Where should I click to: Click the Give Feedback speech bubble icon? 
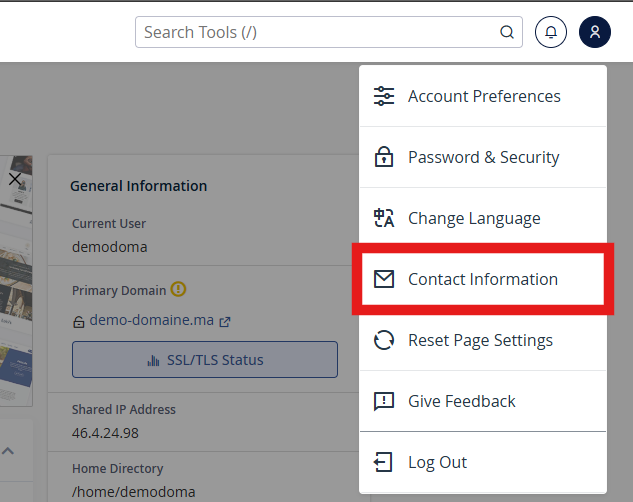tap(384, 401)
